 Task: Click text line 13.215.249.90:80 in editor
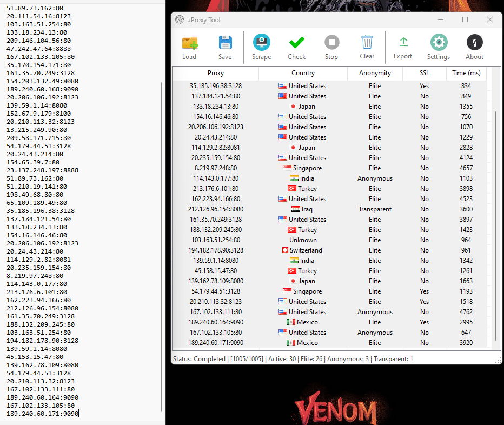(x=37, y=130)
